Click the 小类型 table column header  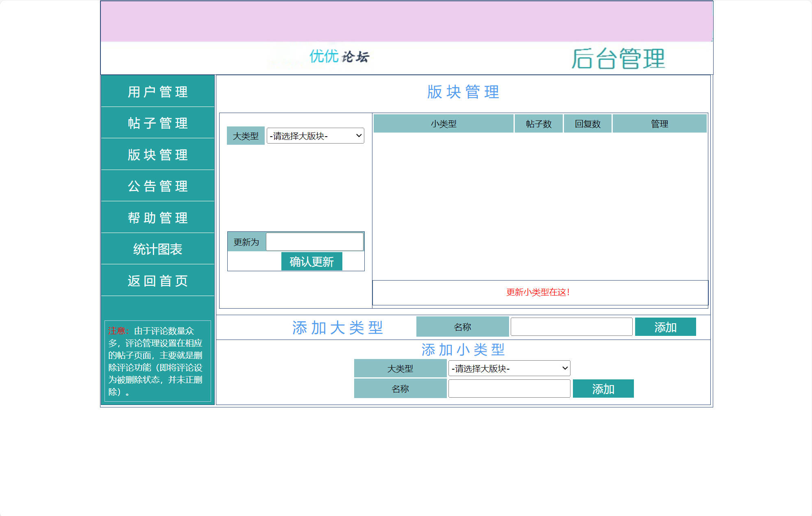(x=444, y=124)
